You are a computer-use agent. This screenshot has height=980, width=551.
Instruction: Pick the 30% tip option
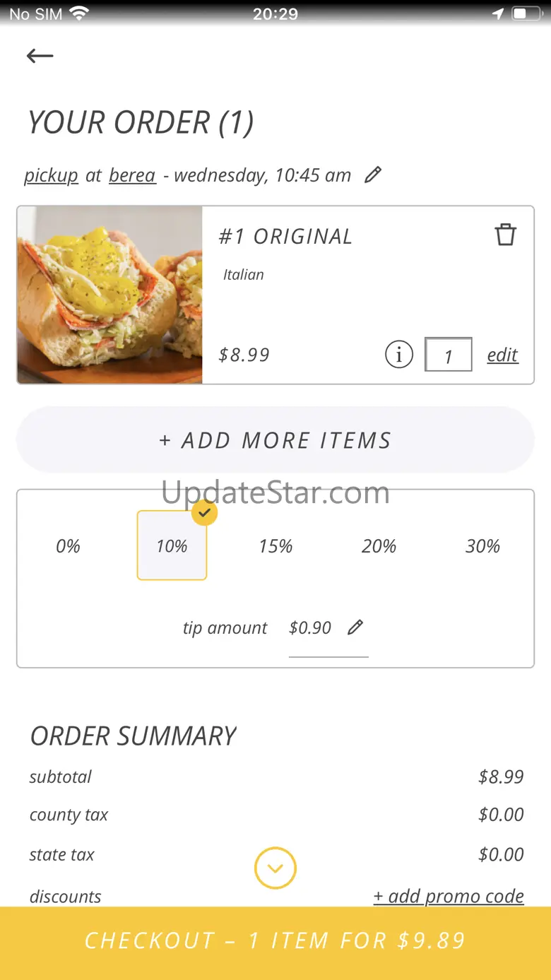[482, 546]
